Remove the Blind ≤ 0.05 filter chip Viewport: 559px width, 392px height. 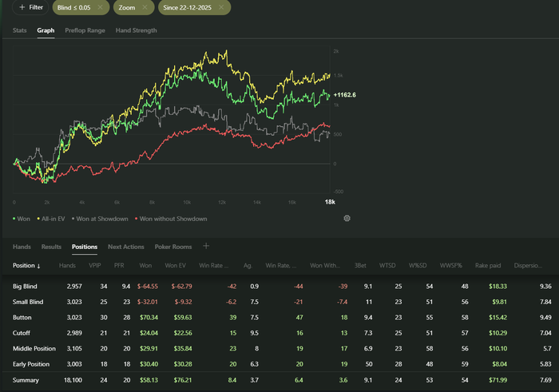(x=100, y=7)
